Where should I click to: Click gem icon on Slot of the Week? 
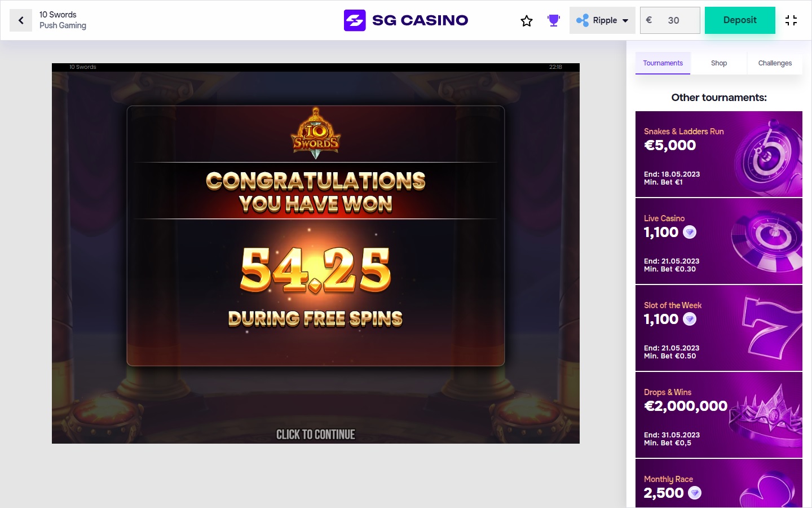tap(690, 319)
